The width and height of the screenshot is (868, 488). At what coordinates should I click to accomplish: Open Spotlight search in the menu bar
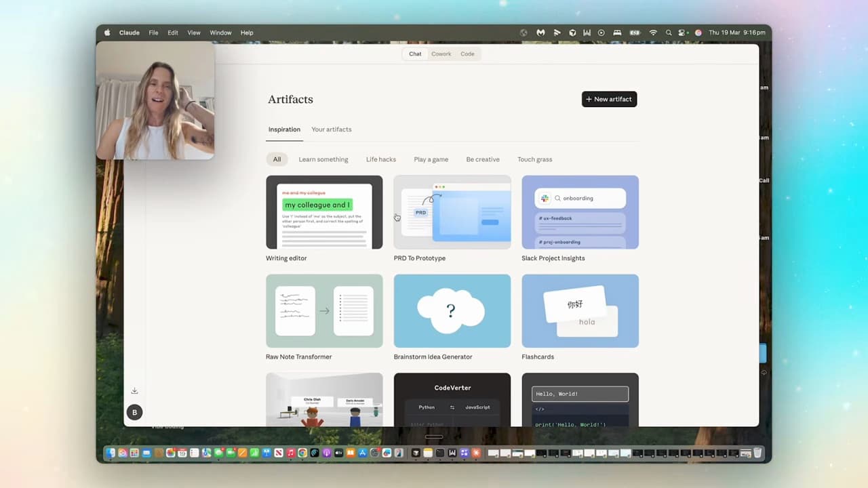point(669,33)
